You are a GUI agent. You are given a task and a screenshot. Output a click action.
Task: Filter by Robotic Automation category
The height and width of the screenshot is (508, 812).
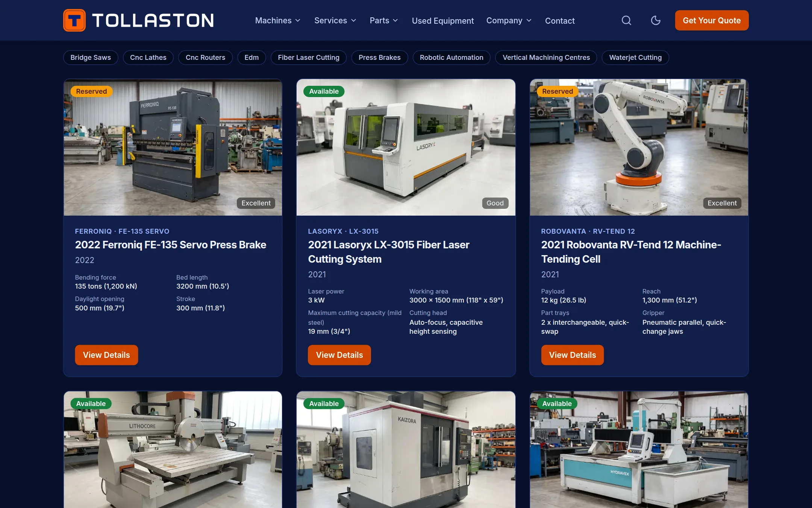[451, 58]
